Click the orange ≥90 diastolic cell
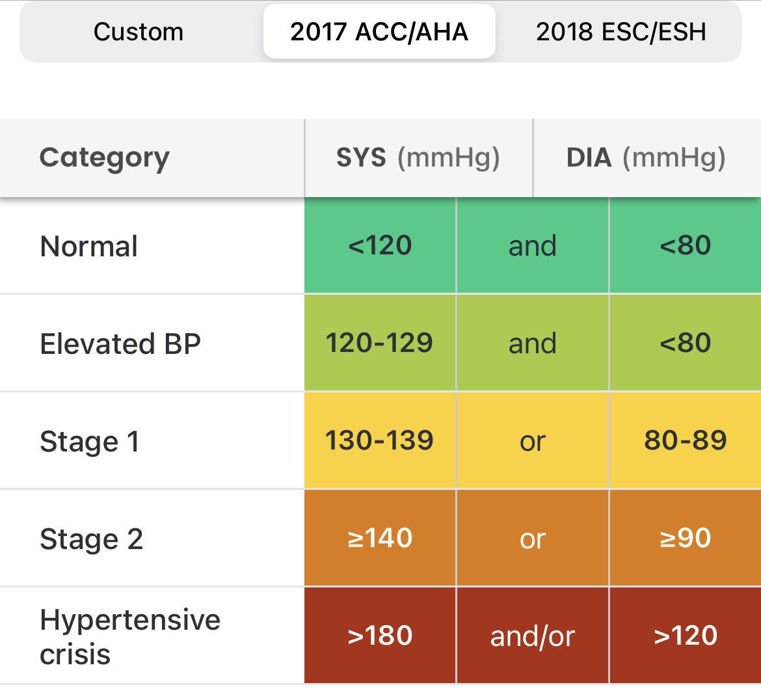Image resolution: width=761 pixels, height=700 pixels. (685, 538)
